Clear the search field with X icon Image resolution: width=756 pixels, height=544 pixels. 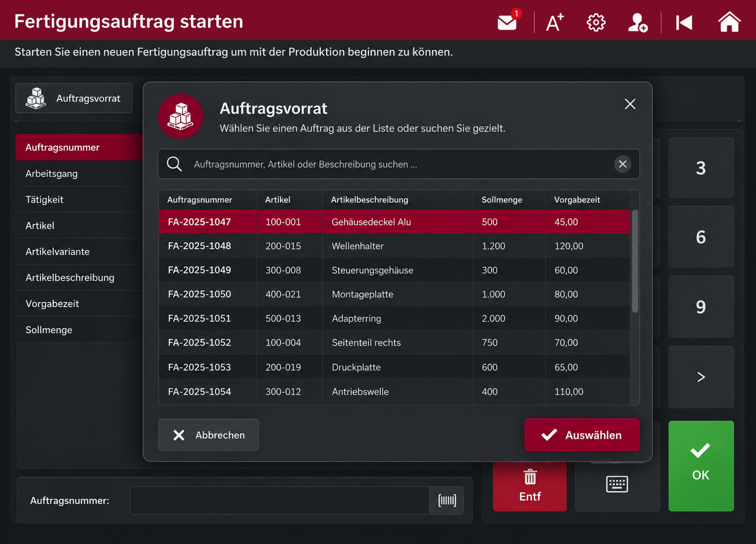click(x=622, y=164)
